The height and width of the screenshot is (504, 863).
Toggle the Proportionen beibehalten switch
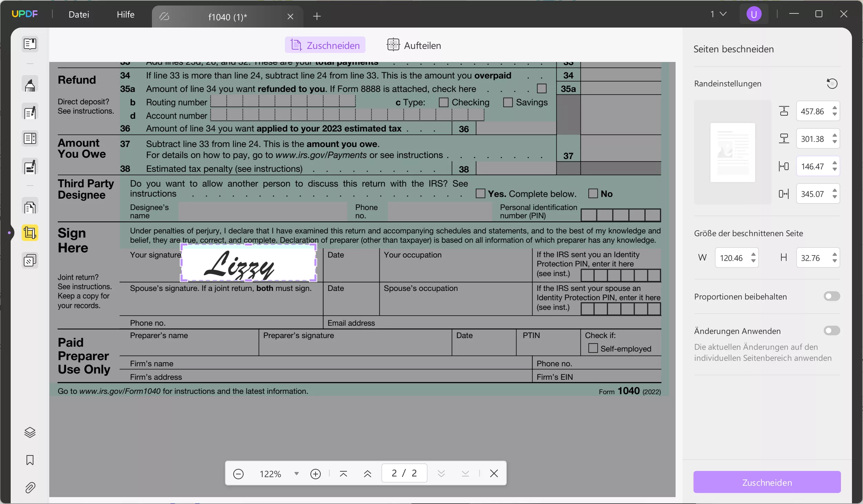[x=832, y=296]
